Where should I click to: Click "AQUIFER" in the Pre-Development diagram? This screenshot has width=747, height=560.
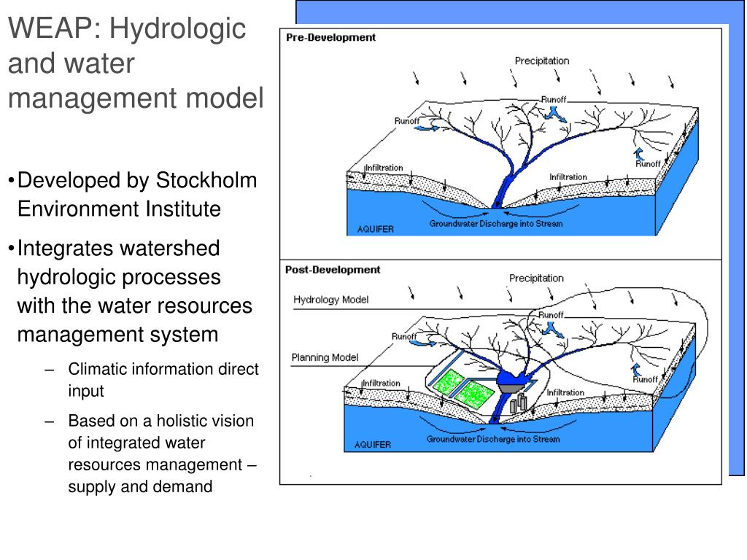pos(376,229)
